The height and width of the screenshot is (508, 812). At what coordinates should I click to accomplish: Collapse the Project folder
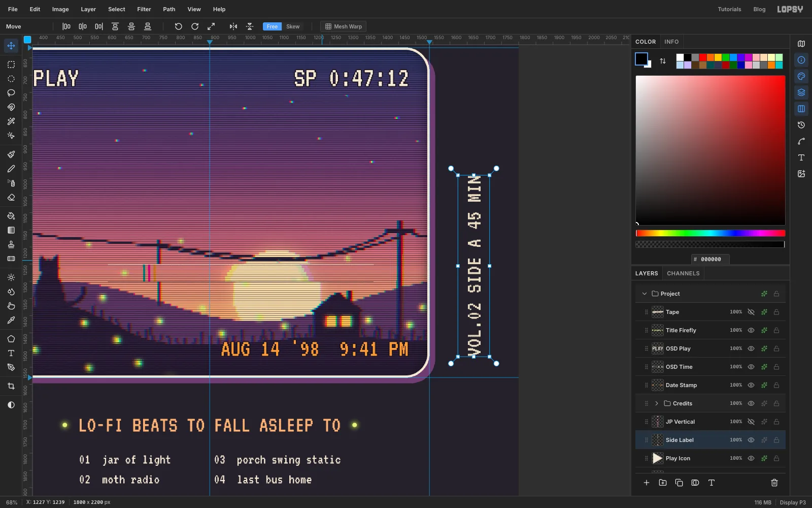[645, 294]
